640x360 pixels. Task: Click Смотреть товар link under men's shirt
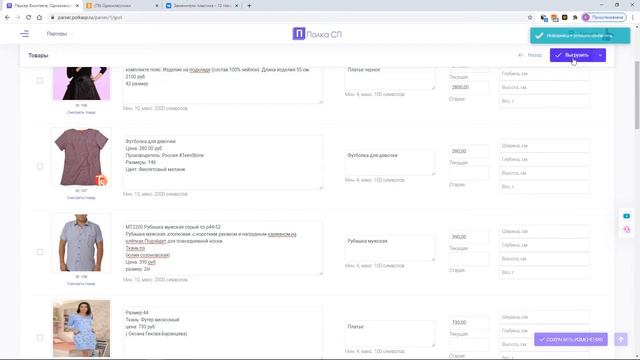[x=81, y=283]
